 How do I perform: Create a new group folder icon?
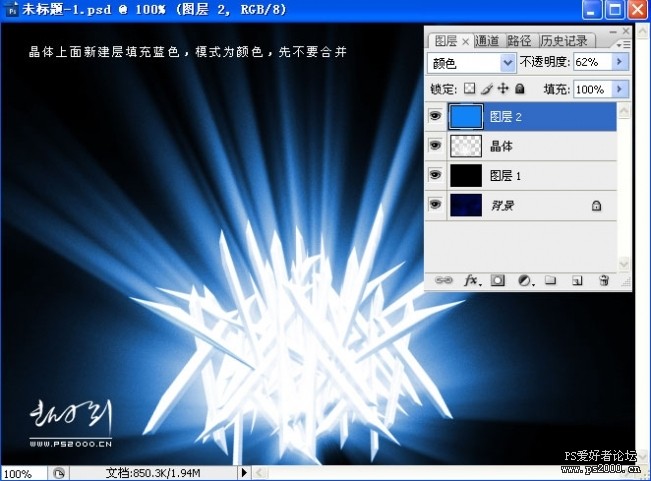(x=551, y=281)
